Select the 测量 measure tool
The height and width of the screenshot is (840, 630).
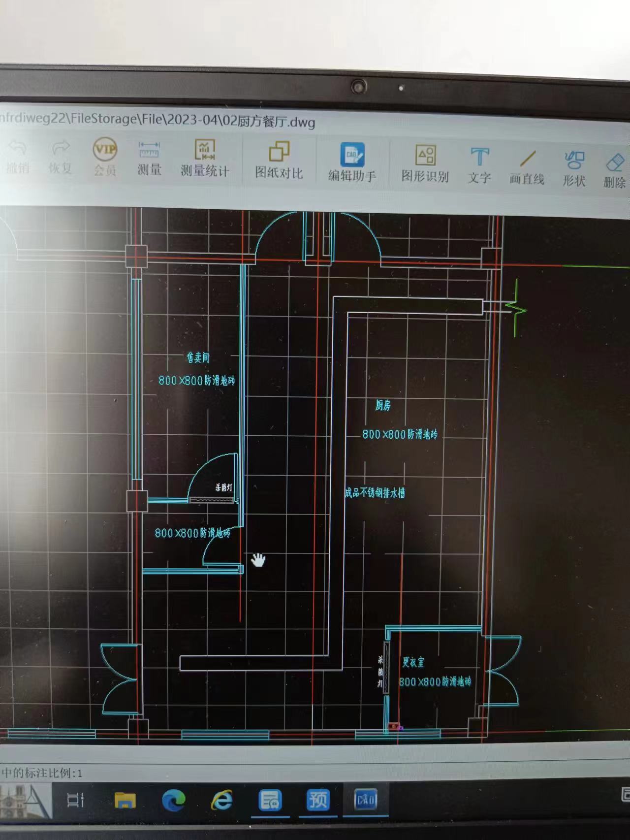click(149, 159)
